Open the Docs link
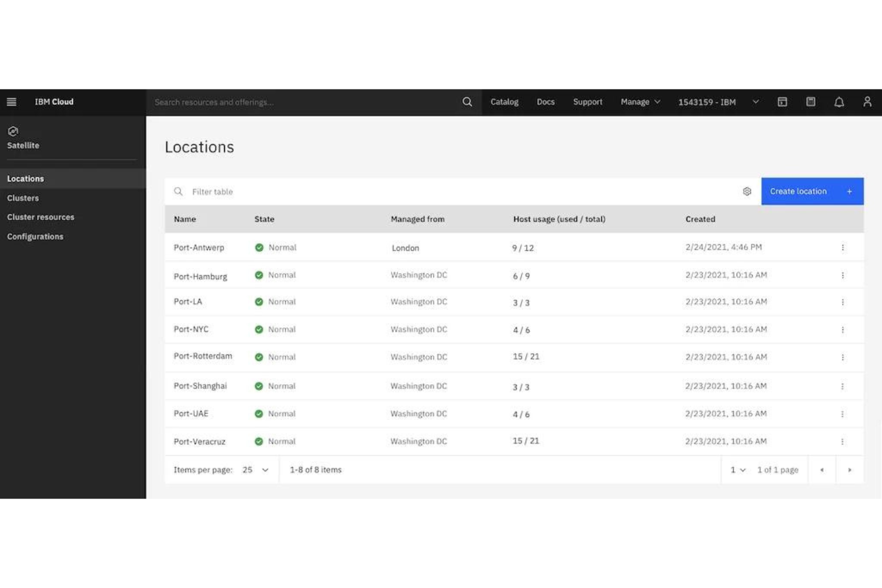Viewport: 882px width, 588px height. tap(545, 102)
